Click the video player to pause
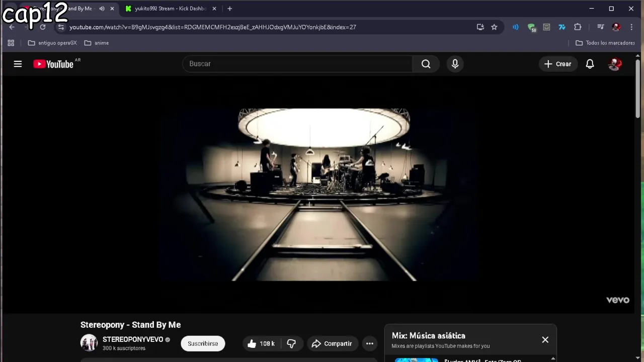This screenshot has height=362, width=644. click(319, 194)
